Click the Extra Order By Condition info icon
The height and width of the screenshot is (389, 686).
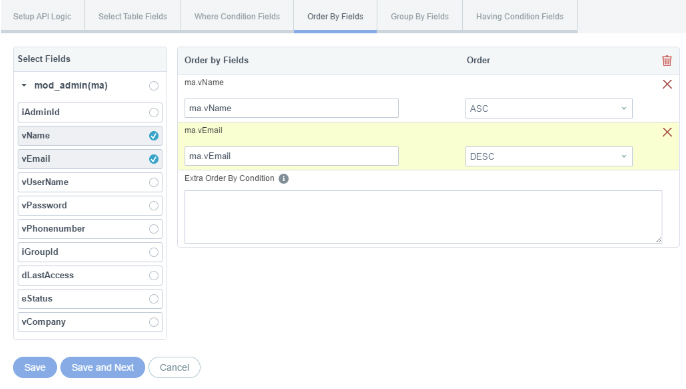click(284, 179)
